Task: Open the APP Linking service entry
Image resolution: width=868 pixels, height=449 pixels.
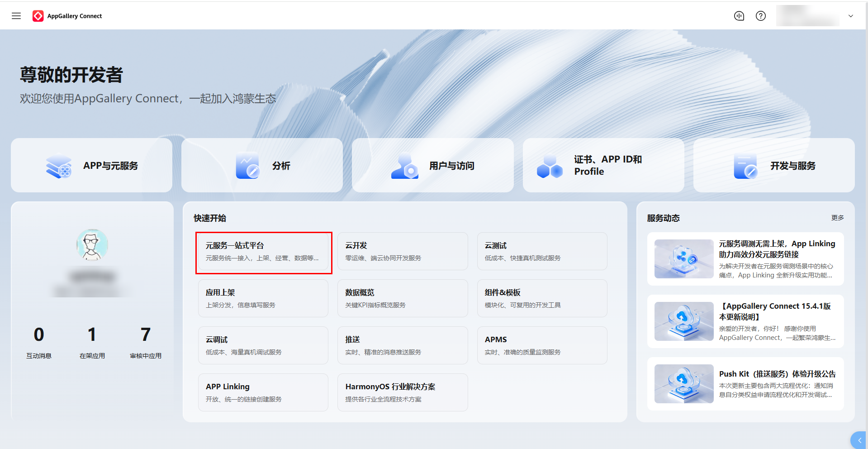Action: (x=263, y=392)
